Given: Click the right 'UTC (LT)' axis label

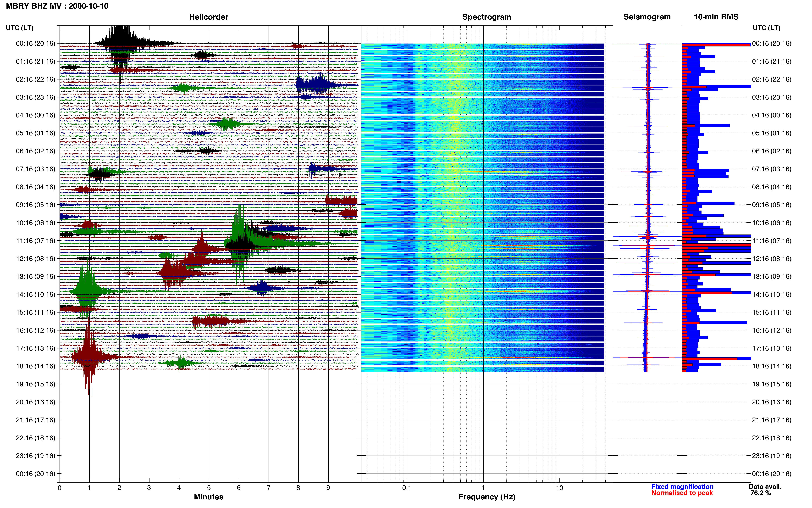Looking at the screenshot, I should 766,28.
